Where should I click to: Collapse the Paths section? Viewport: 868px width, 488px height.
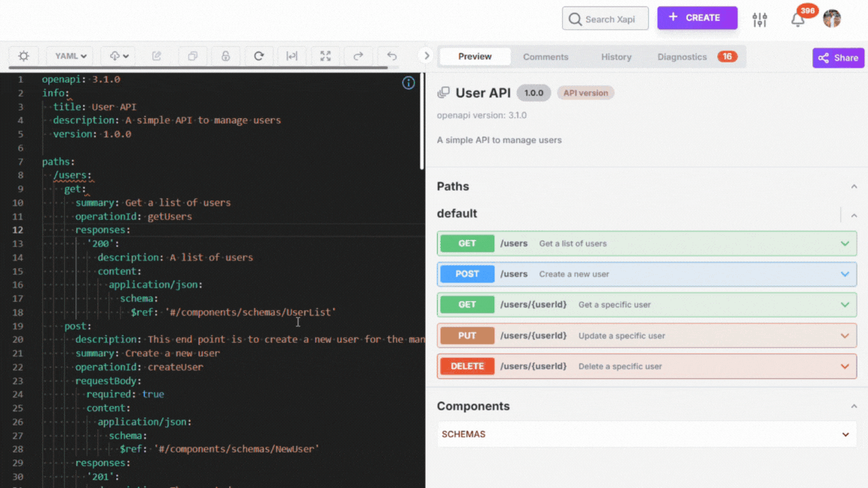pyautogui.click(x=854, y=187)
